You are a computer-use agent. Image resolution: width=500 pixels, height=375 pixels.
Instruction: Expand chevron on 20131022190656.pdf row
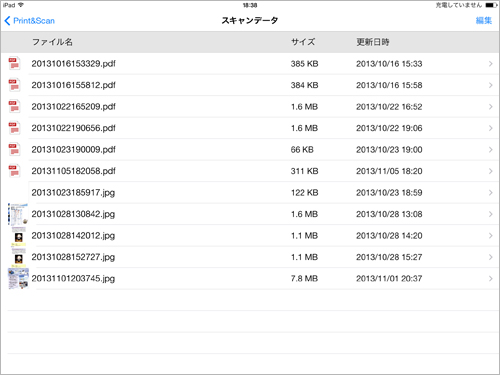click(491, 128)
